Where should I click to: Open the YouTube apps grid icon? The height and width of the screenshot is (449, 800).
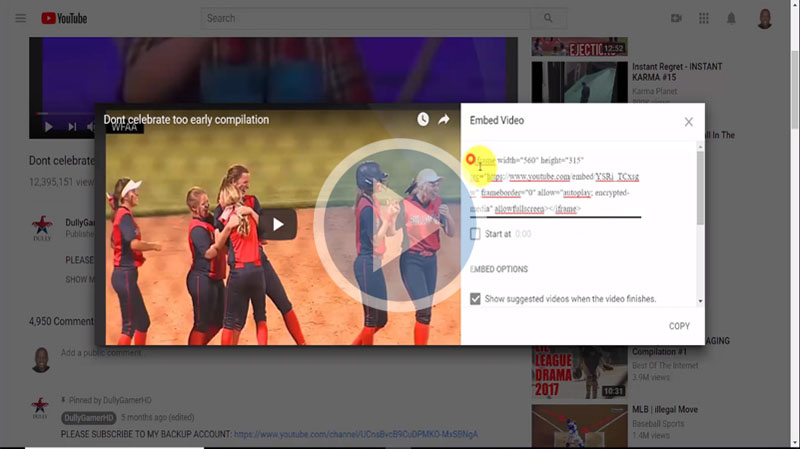704,18
